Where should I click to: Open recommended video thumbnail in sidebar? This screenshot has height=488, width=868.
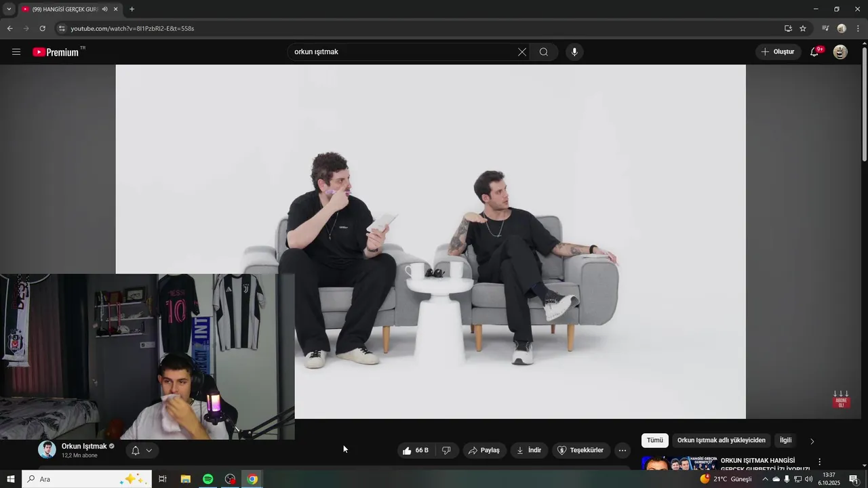point(679,462)
